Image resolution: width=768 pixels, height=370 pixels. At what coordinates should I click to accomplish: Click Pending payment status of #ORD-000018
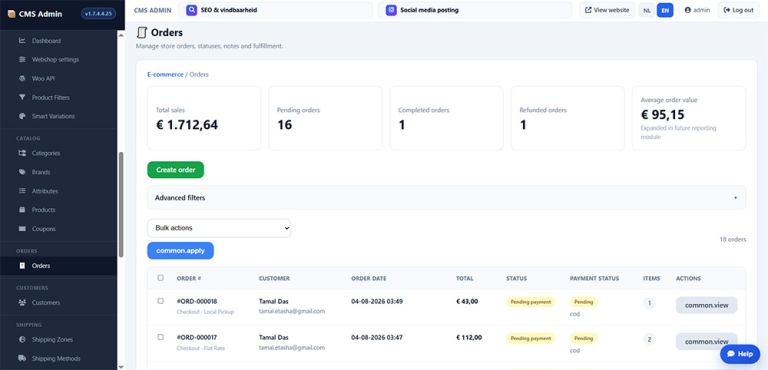point(531,302)
